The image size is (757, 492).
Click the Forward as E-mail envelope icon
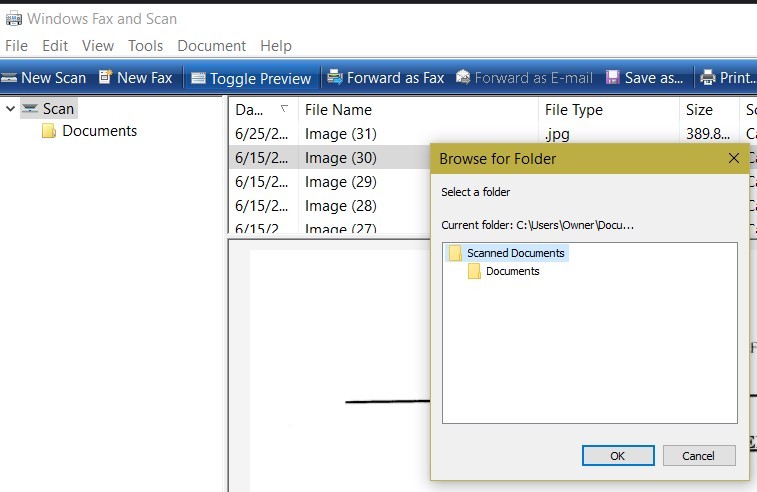[463, 77]
